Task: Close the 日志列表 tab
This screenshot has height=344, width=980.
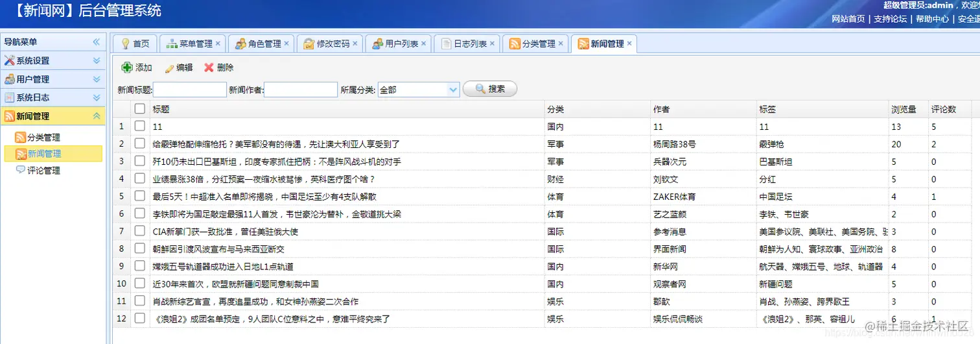Action: [492, 43]
